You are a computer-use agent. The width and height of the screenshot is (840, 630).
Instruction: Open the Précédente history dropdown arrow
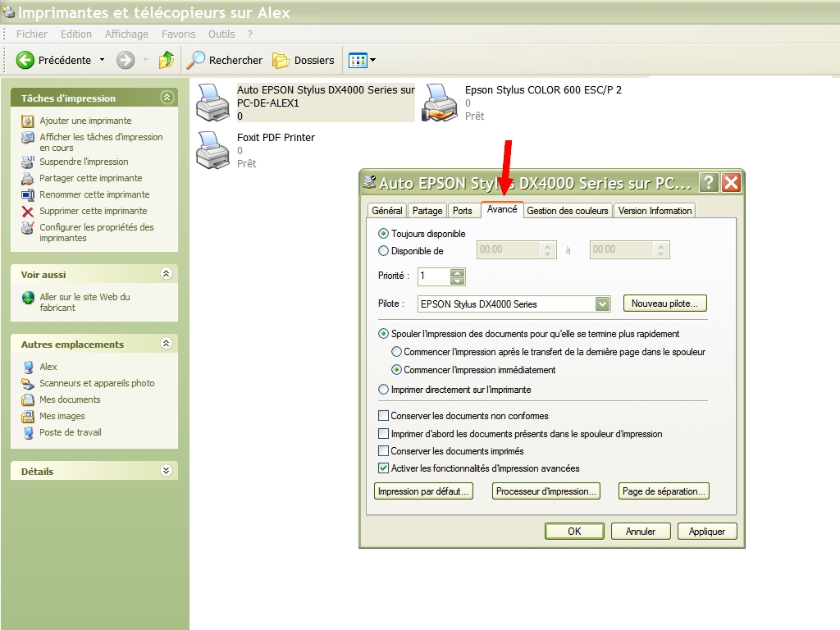pos(102,60)
